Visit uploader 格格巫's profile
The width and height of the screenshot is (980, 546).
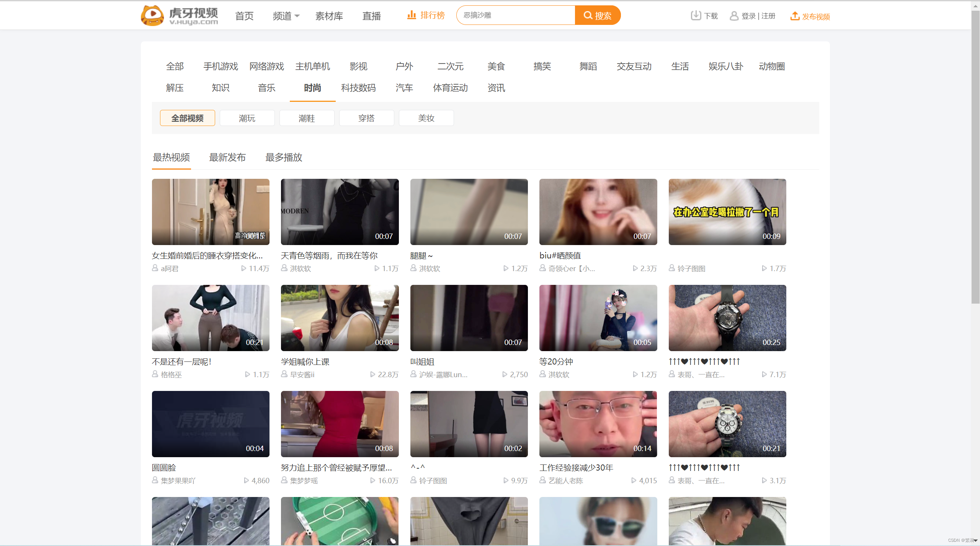[171, 374]
